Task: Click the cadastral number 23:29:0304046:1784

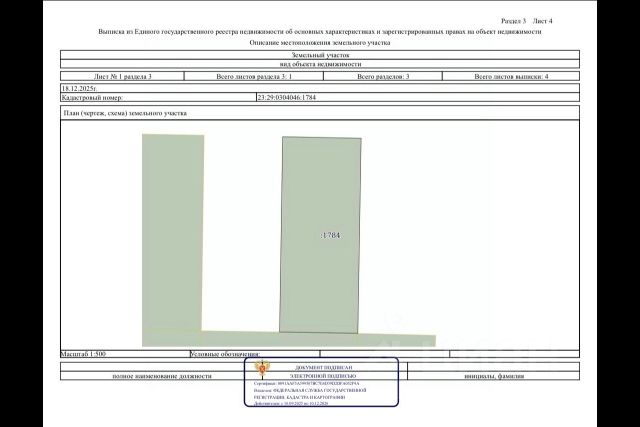Action: (287, 98)
